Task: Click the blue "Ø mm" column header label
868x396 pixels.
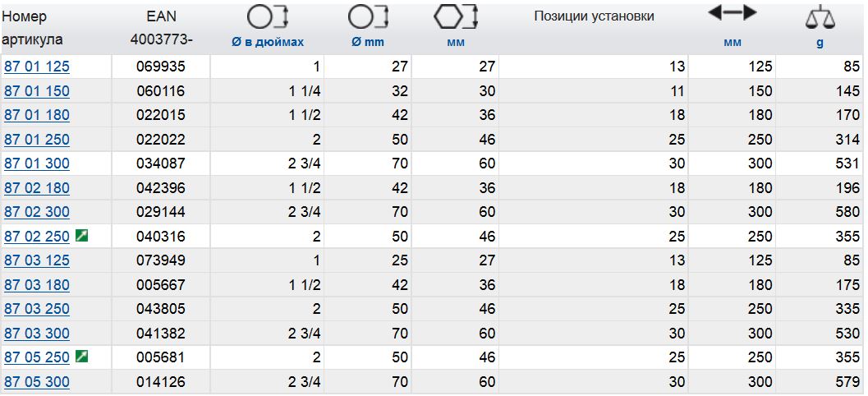Action: [x=367, y=42]
